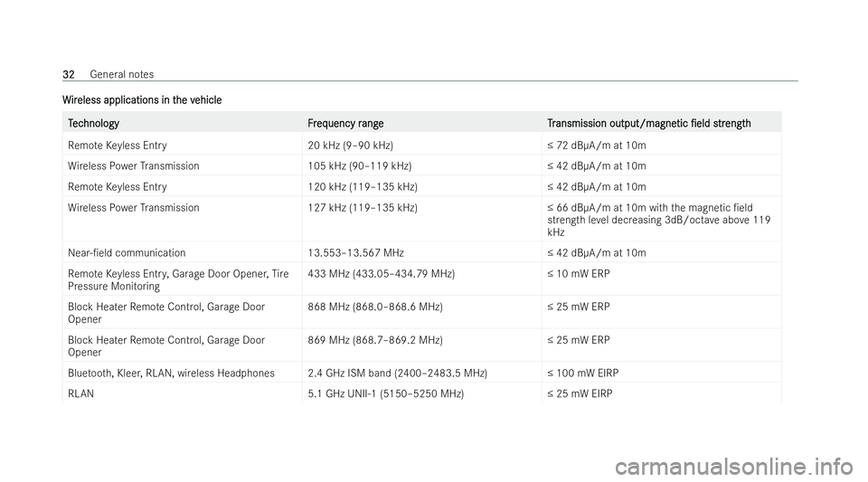Viewport: 868px width, 482px height.
Task: Click page number 32 in header
Action: 69,72
